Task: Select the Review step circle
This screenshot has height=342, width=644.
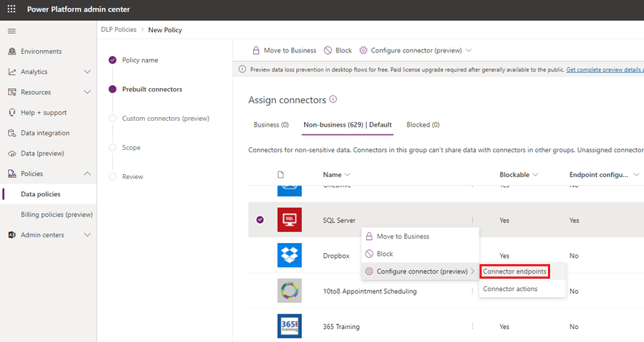Action: [x=113, y=177]
